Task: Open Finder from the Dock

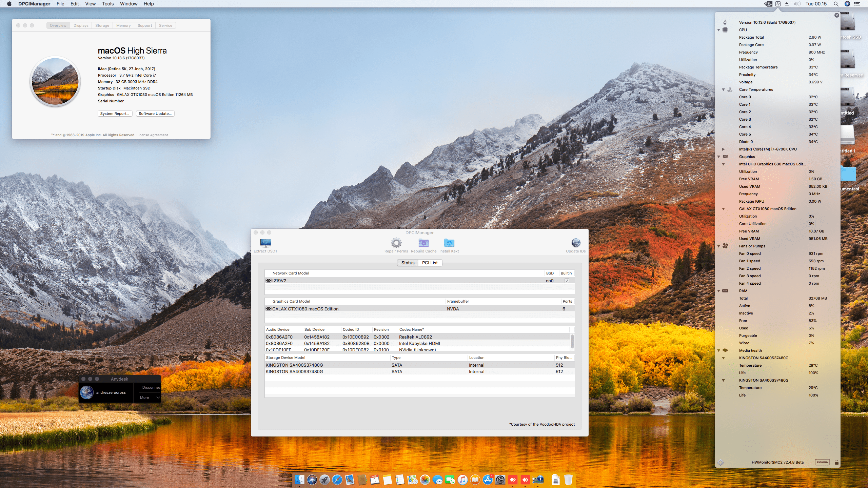Action: [299, 480]
